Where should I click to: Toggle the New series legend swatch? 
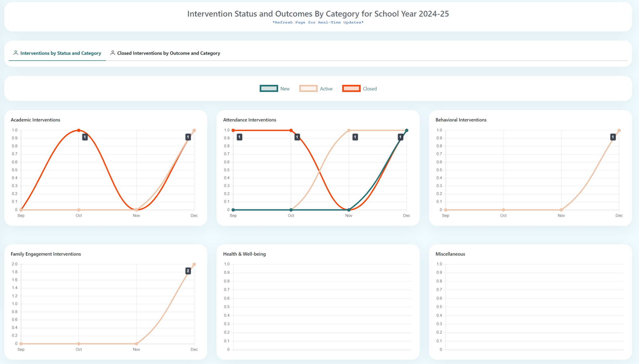pyautogui.click(x=269, y=89)
